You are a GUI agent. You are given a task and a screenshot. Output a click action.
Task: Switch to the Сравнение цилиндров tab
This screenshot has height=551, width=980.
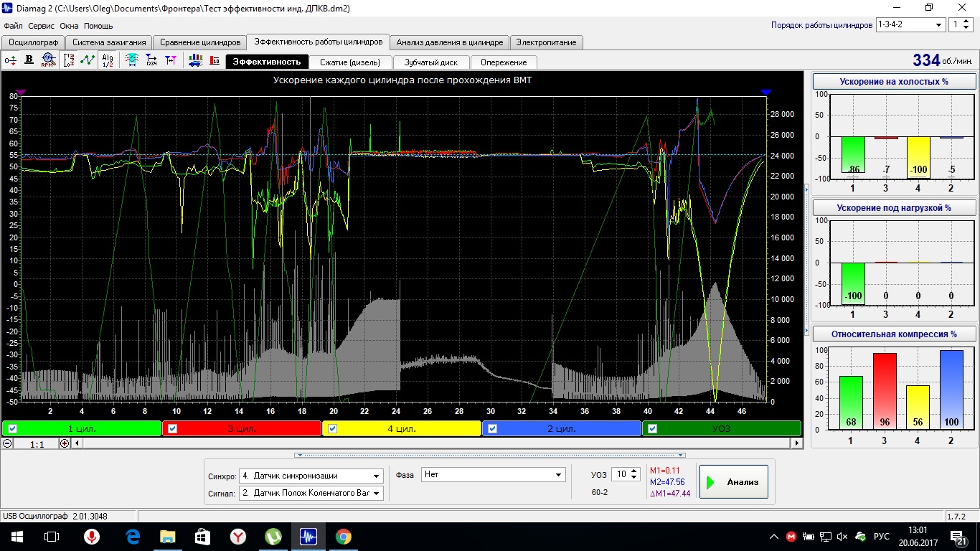pyautogui.click(x=200, y=42)
